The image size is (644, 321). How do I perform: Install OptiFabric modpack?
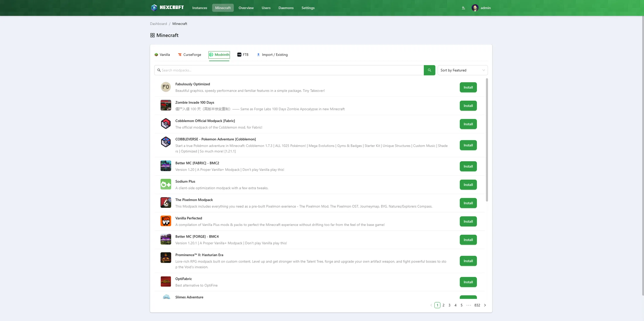point(468,282)
